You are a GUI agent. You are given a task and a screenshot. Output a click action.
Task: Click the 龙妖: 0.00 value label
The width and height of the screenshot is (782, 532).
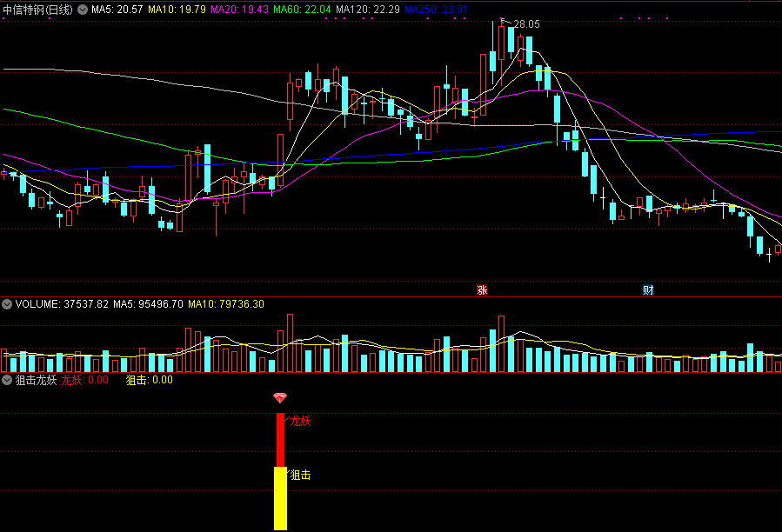coord(84,380)
